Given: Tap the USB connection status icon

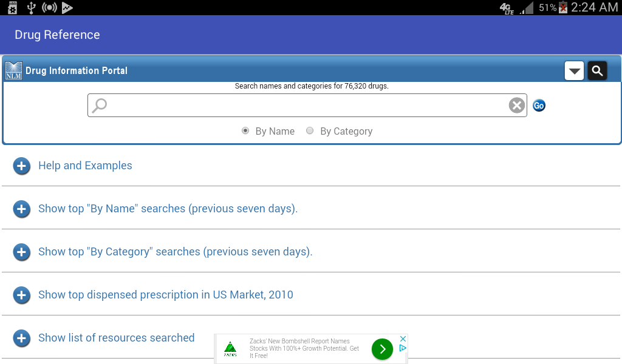Looking at the screenshot, I should (x=31, y=7).
